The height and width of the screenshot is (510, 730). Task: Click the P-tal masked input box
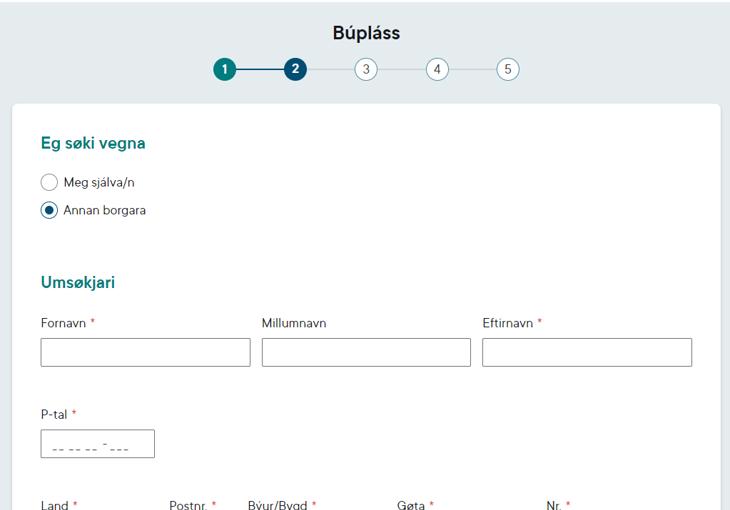coord(98,444)
